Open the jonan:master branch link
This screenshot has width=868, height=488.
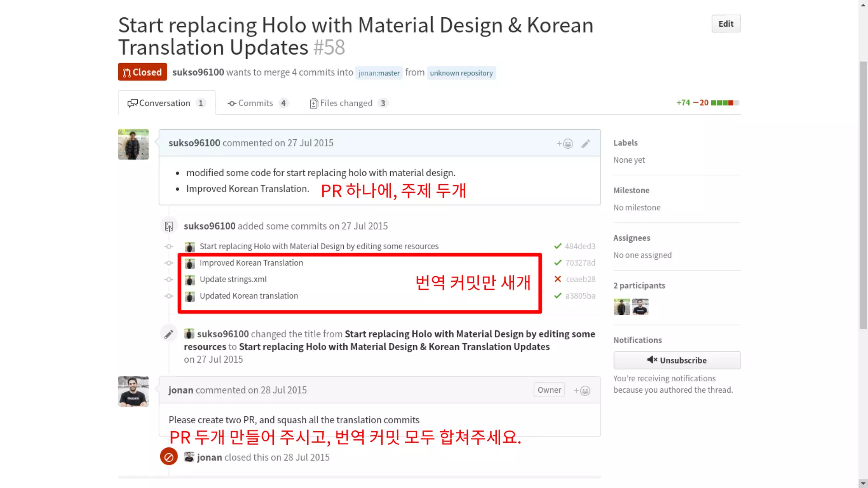coord(379,73)
